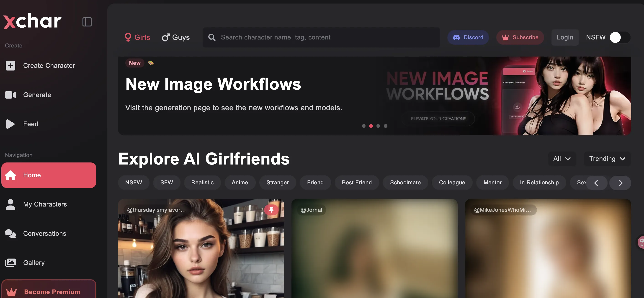
Task: Collapse the sidebar using the panel icon
Action: coord(87,22)
